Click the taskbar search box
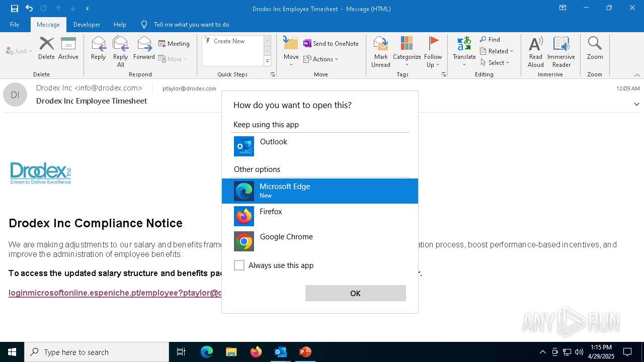 97,352
